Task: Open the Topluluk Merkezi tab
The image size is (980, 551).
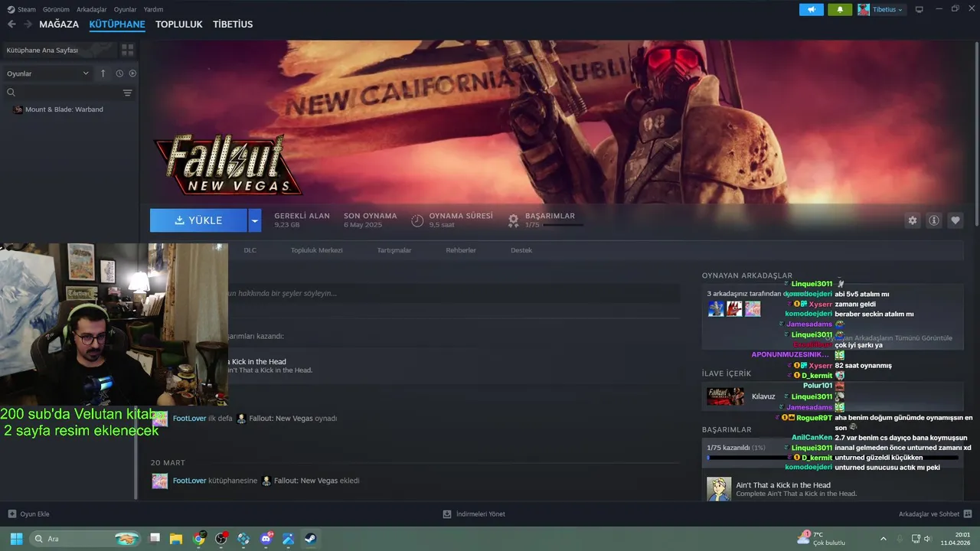Action: point(317,250)
